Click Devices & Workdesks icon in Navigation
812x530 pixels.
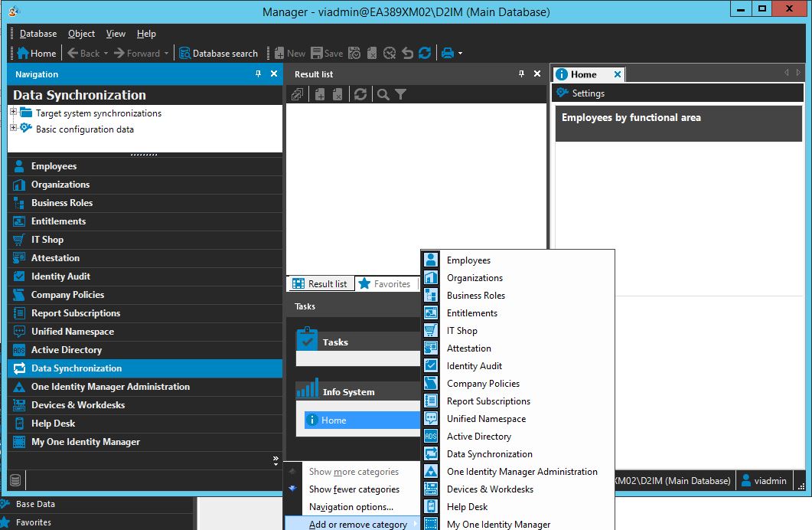[x=19, y=405]
